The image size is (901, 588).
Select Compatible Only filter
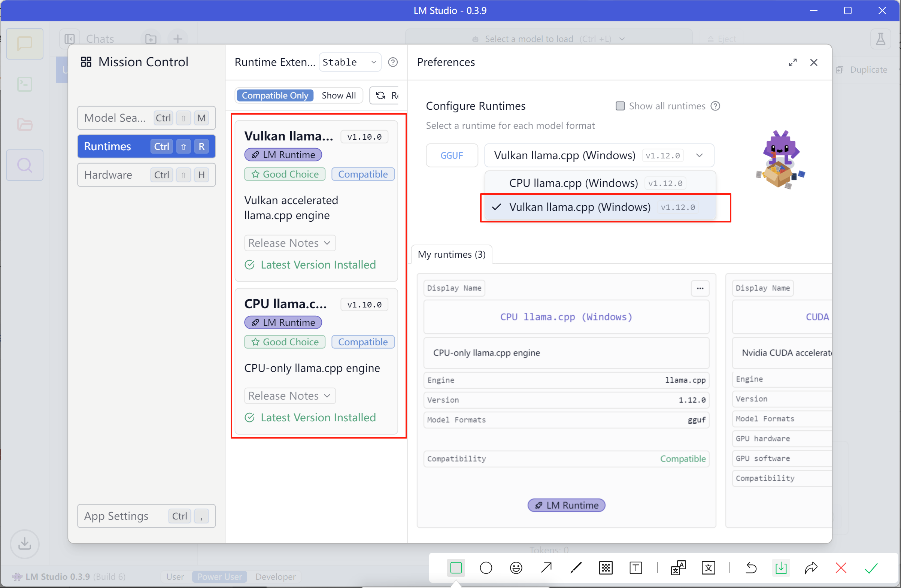275,96
